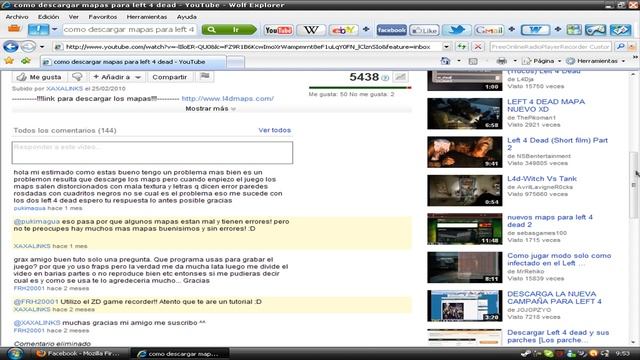Open the Home icon dropdown arrow

(458, 61)
